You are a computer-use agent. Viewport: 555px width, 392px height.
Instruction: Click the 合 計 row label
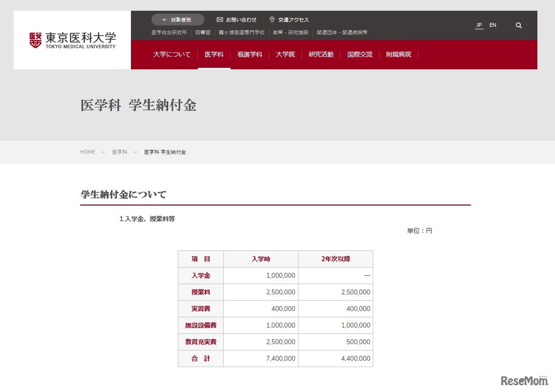pos(201,359)
